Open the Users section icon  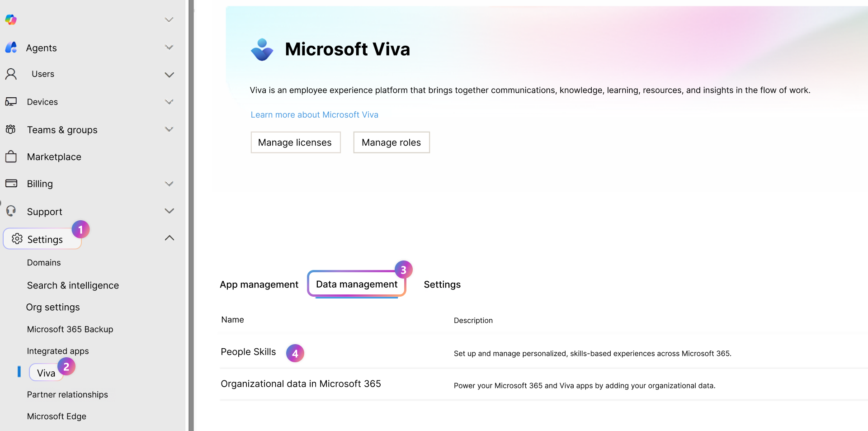tap(11, 74)
